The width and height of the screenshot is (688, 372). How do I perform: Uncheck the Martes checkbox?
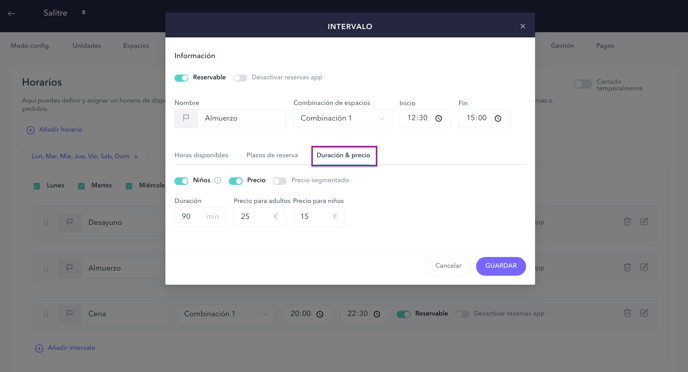click(x=81, y=186)
